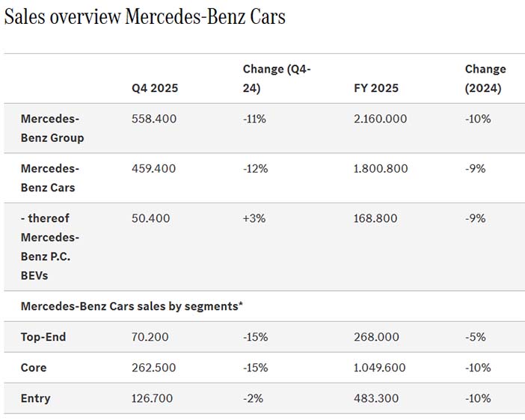Click 'Mercedes-Benz Cars sales by segments*' subheading

point(131,306)
